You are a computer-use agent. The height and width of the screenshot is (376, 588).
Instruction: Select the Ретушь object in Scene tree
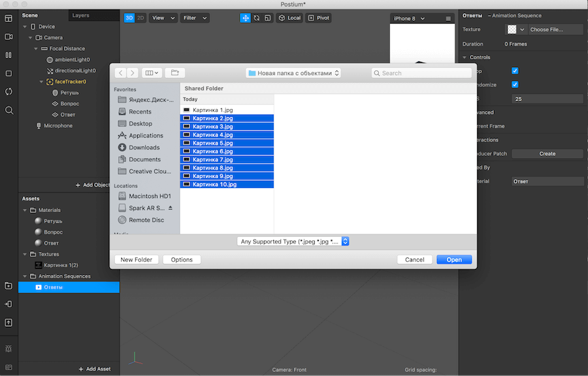69,93
